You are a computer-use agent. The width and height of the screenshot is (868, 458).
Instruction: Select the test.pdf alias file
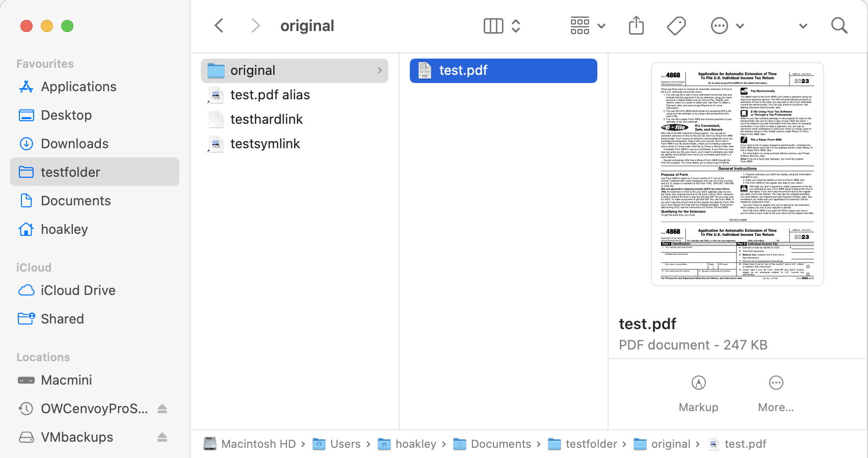coord(270,95)
